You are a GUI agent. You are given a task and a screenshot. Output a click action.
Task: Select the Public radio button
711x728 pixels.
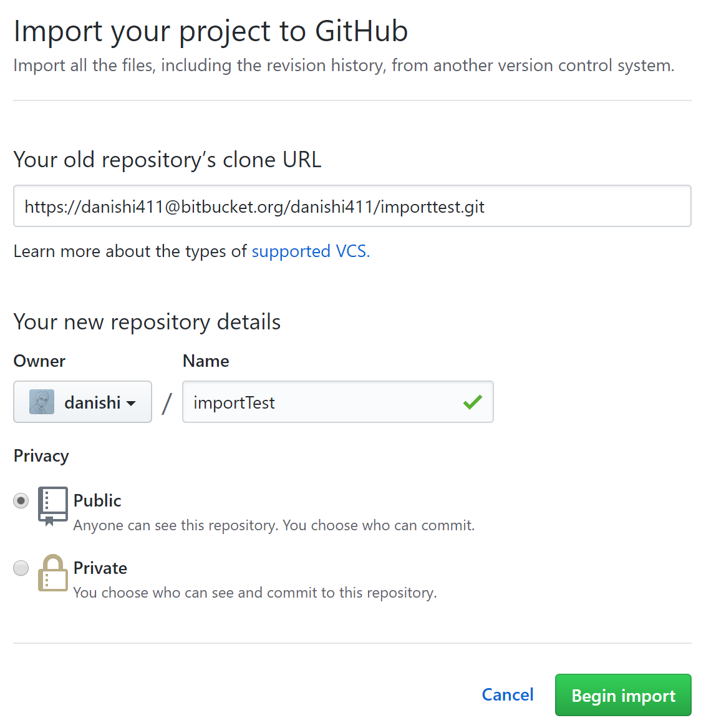coord(21,501)
